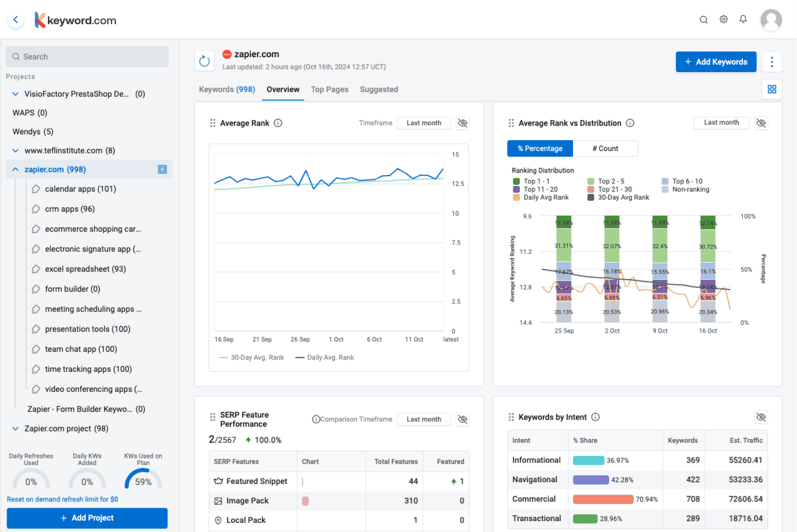Click the back arrow button in header

click(x=15, y=20)
